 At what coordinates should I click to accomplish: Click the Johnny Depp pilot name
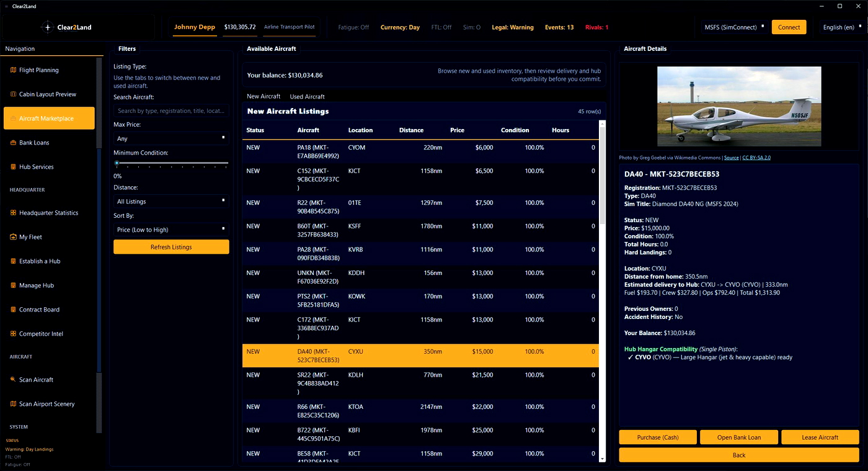pos(195,27)
